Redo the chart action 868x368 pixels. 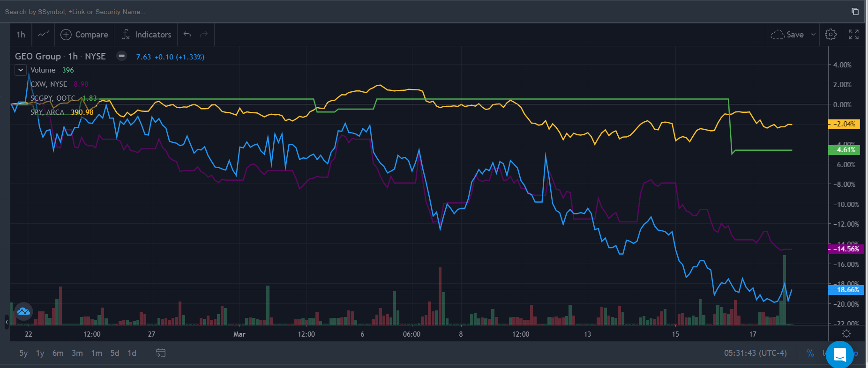click(204, 35)
